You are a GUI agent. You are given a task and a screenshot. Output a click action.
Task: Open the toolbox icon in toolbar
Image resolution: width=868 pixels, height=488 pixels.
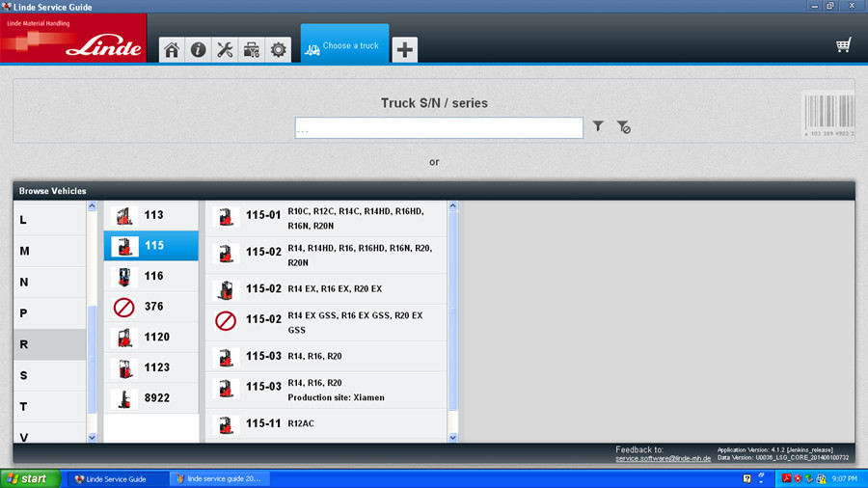252,50
